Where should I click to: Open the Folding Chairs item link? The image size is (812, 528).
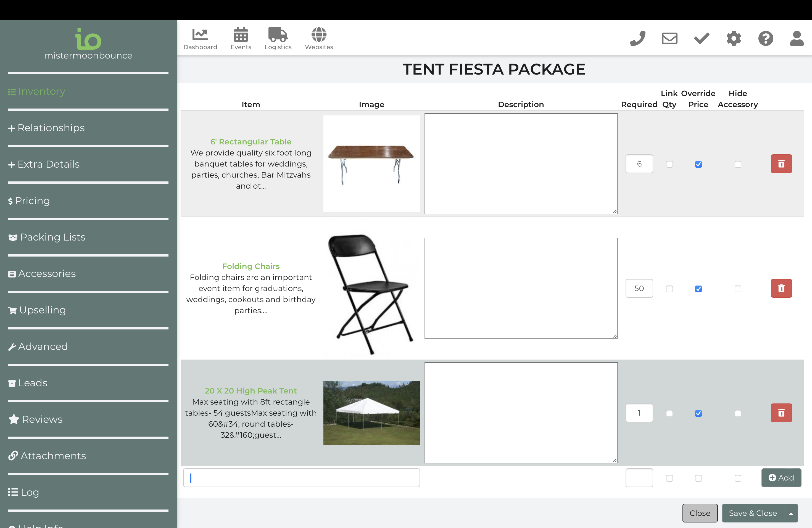(251, 266)
